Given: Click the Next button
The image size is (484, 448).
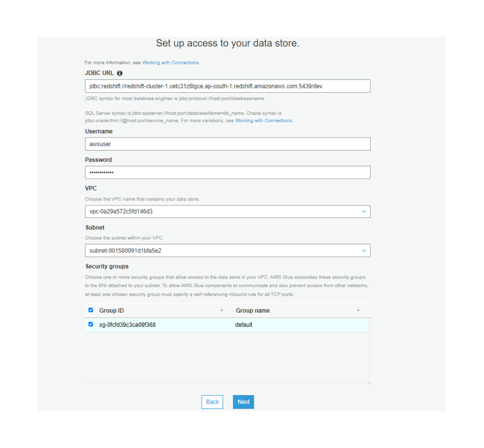Looking at the screenshot, I should pos(244,402).
